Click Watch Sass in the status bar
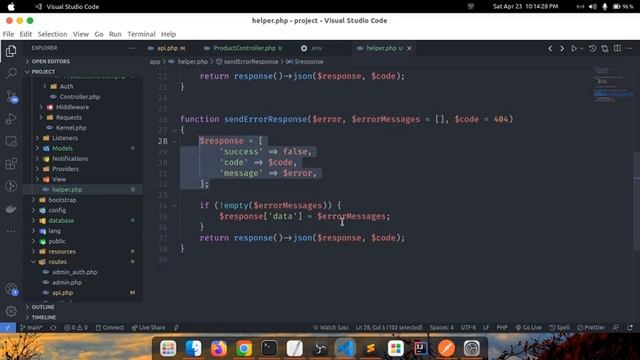The image size is (640, 360). [x=331, y=327]
